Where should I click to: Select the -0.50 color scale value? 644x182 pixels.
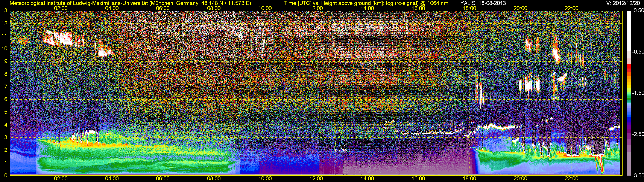pos(638,52)
